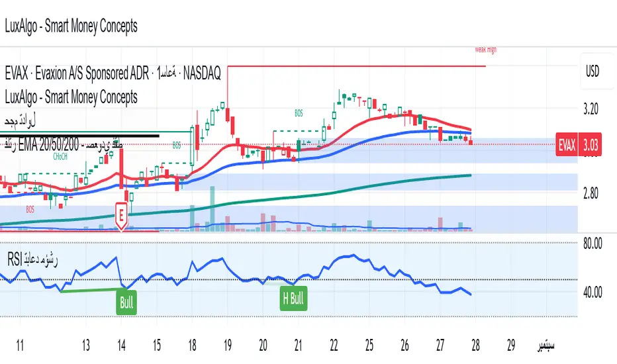
Task: Click the LuxAlgo Smart Money Concepts legend under symbol
Action: click(x=71, y=97)
